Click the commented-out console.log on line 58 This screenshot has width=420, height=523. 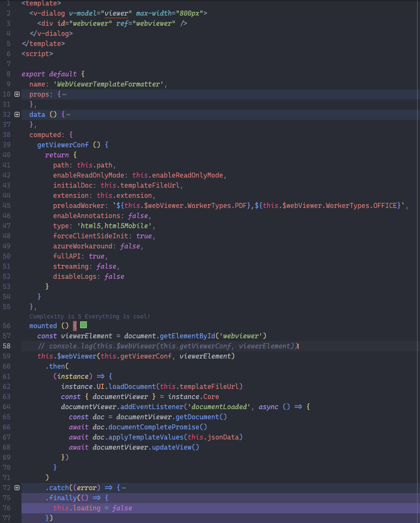(x=169, y=346)
